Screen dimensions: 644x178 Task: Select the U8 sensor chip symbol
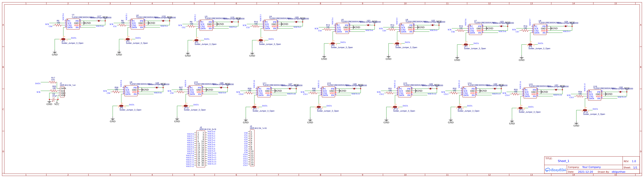[540, 29]
